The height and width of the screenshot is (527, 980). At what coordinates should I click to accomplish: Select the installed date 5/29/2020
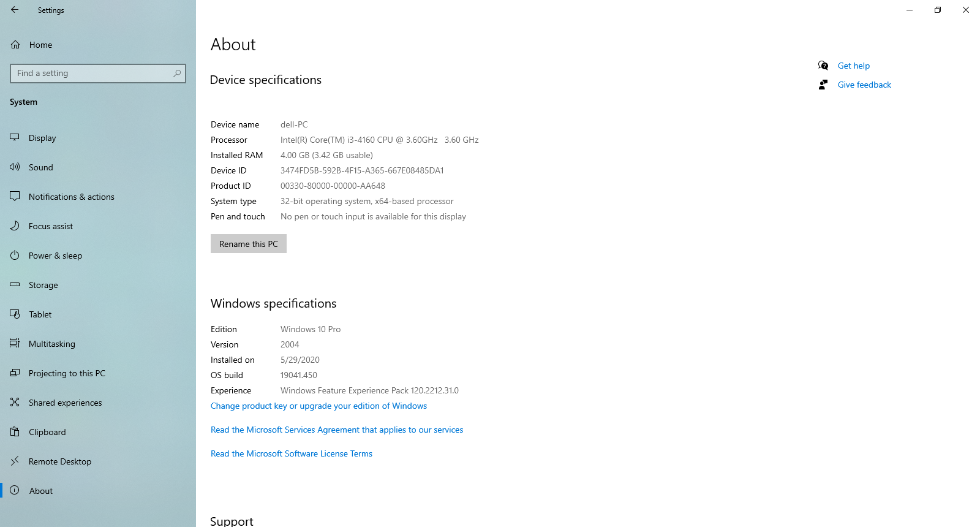coord(300,360)
